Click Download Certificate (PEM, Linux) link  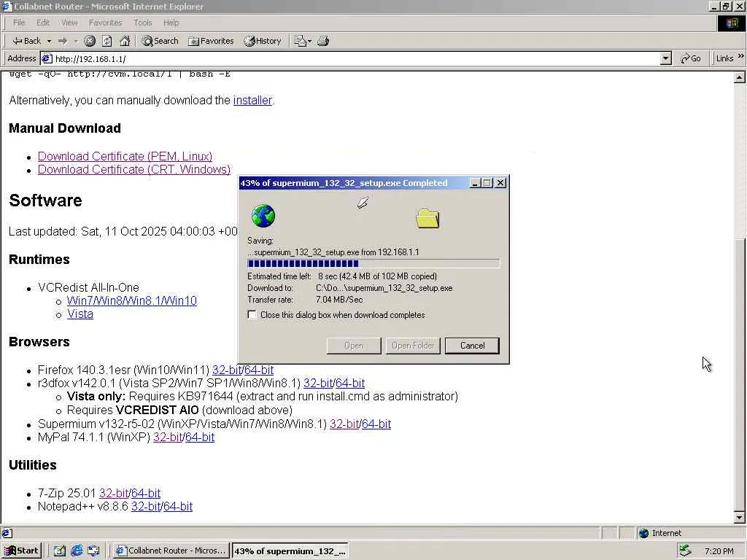(x=125, y=156)
